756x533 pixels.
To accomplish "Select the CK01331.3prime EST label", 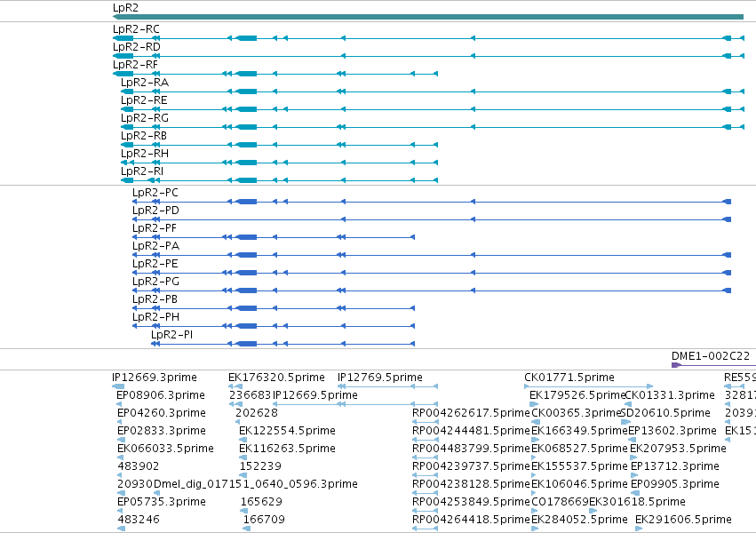I will 670,396.
